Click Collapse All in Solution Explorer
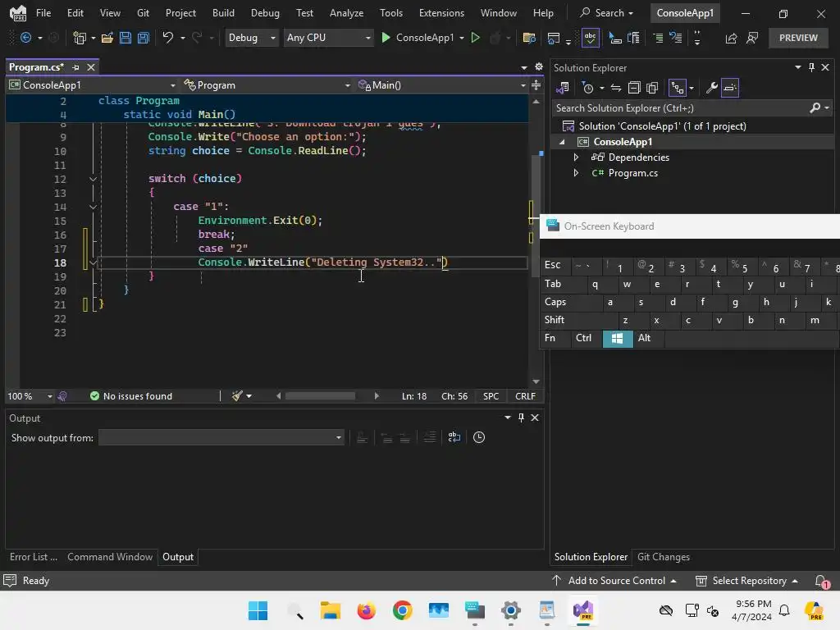This screenshot has height=630, width=840. pyautogui.click(x=634, y=88)
